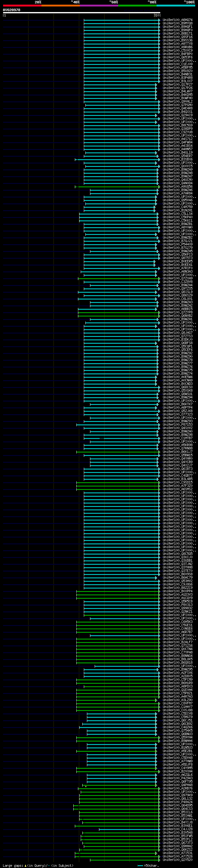Select the UniRef100_B9WZA9 hit label

pos(178,169)
